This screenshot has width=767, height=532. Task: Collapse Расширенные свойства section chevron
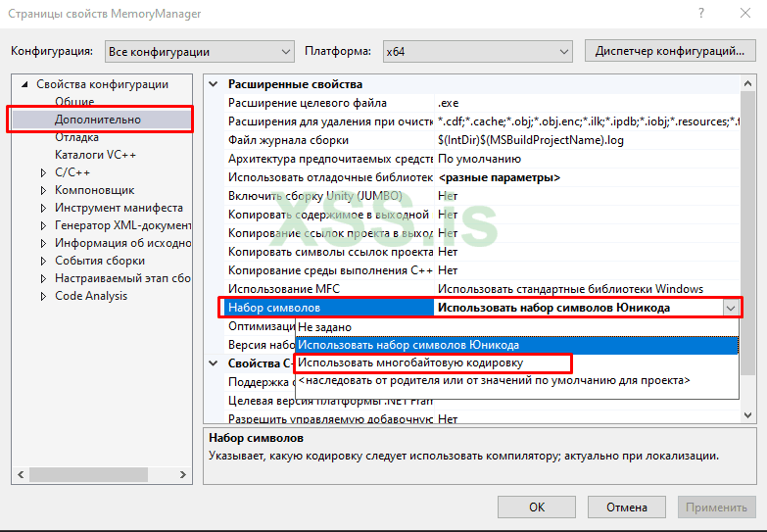pyautogui.click(x=214, y=84)
